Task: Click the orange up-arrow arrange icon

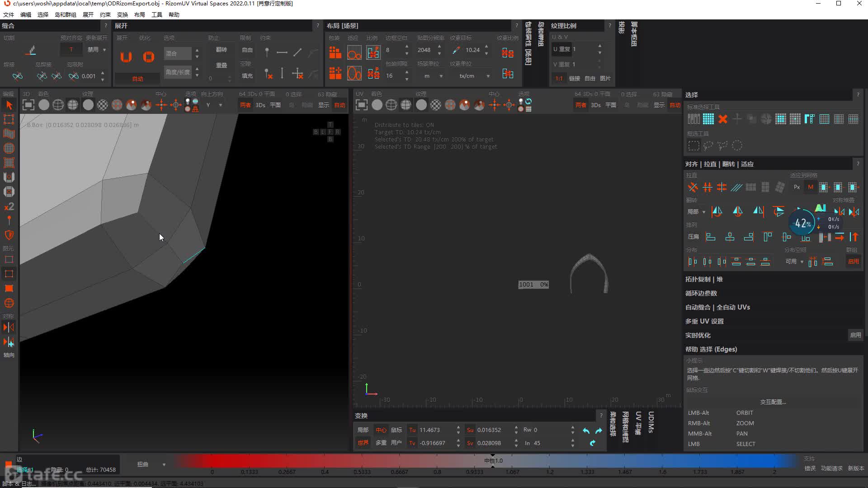Action: 854,237
